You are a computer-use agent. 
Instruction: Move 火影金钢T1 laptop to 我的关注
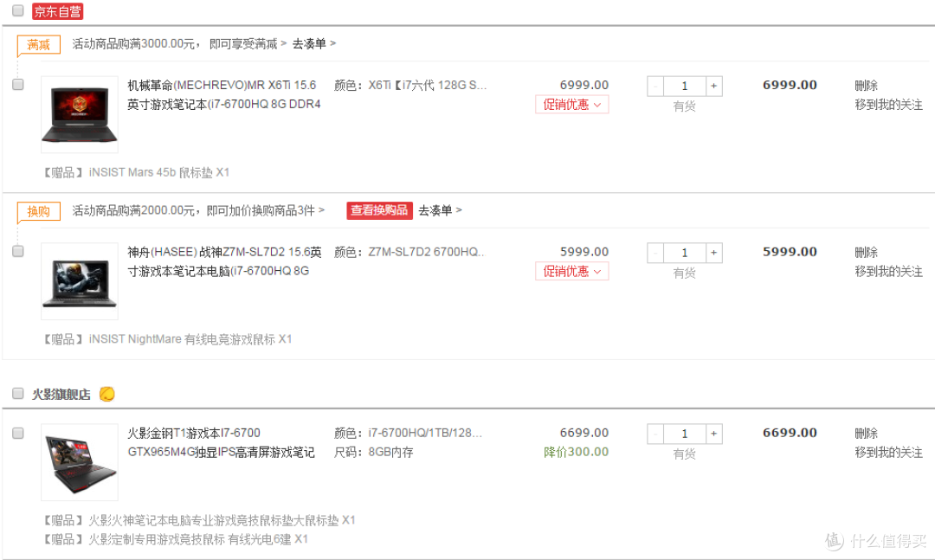tap(888, 453)
